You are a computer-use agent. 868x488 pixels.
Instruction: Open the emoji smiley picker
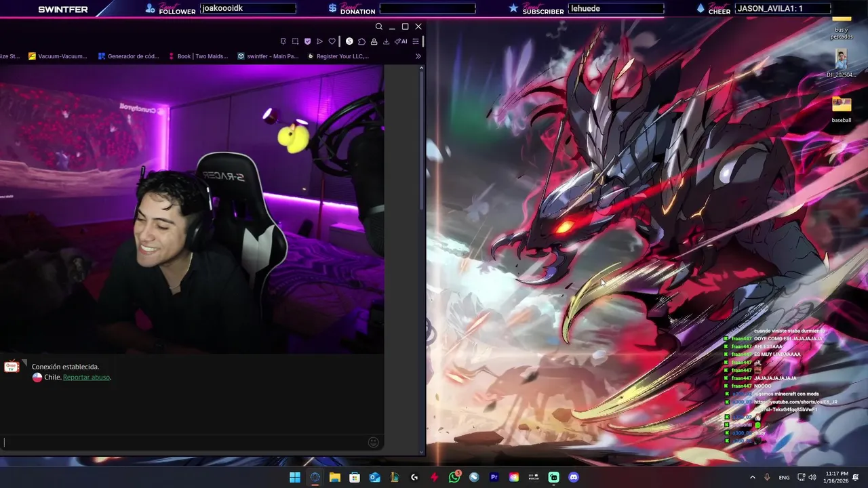click(373, 443)
